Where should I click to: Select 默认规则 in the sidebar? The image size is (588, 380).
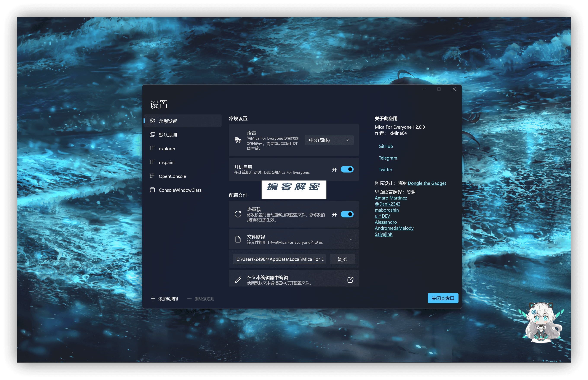click(183, 135)
